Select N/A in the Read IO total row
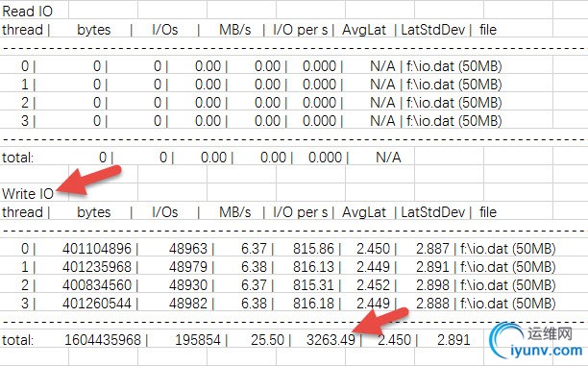 pos(388,158)
